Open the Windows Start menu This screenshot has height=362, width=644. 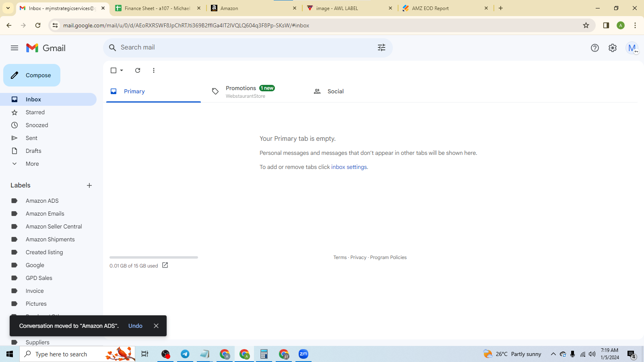[x=10, y=354]
